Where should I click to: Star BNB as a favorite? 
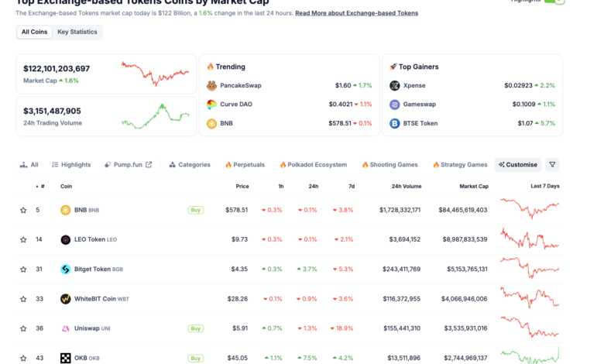(23, 210)
